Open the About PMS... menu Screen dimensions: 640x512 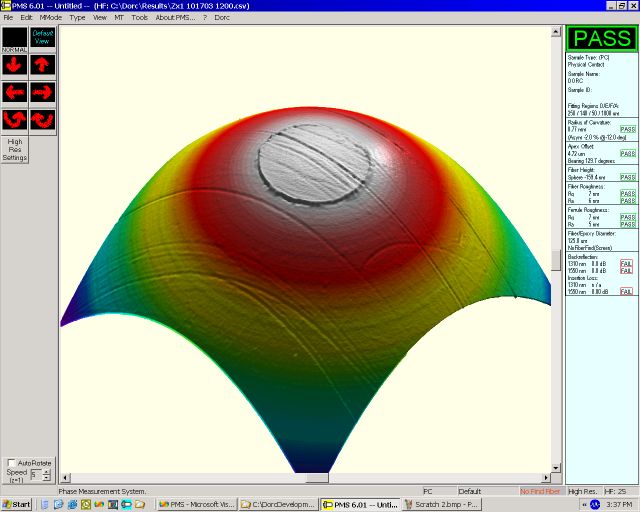(175, 18)
